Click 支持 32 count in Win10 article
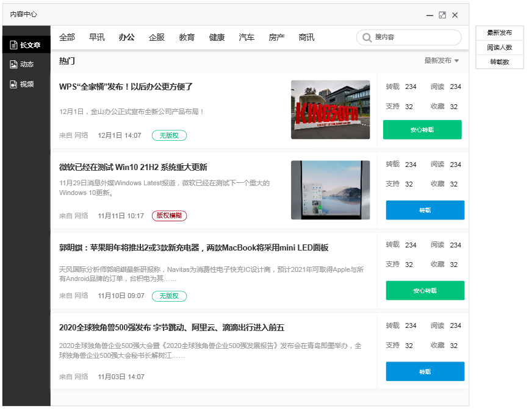This screenshot has height=409, width=532. pyautogui.click(x=400, y=184)
